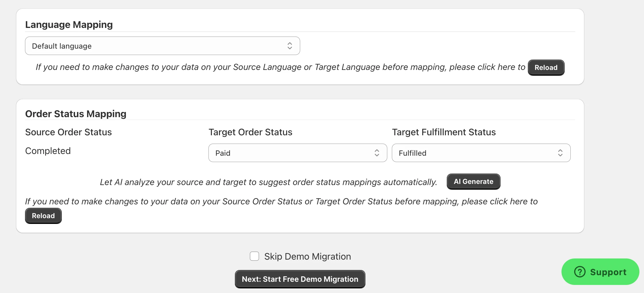644x293 pixels.
Task: Start the free demo migration
Action: tap(300, 279)
